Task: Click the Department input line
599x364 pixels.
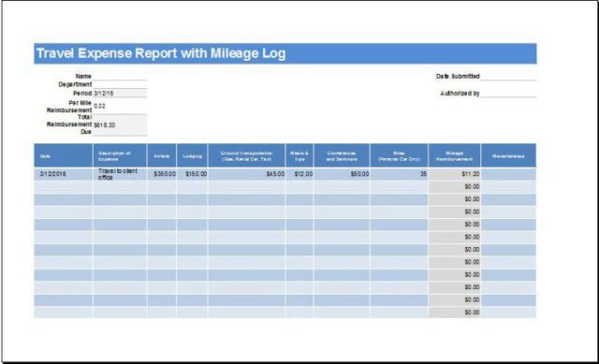Action: point(120,84)
